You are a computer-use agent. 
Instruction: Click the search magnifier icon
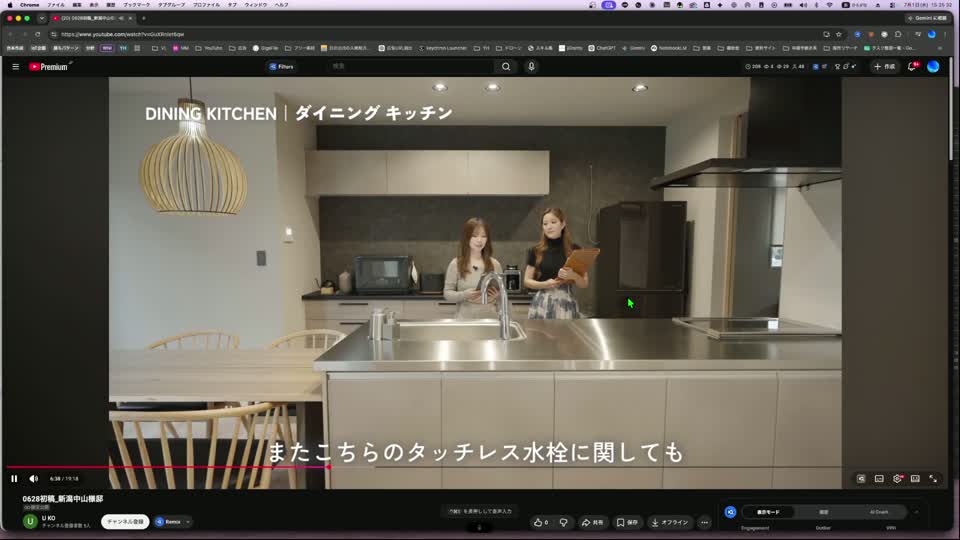pos(506,66)
